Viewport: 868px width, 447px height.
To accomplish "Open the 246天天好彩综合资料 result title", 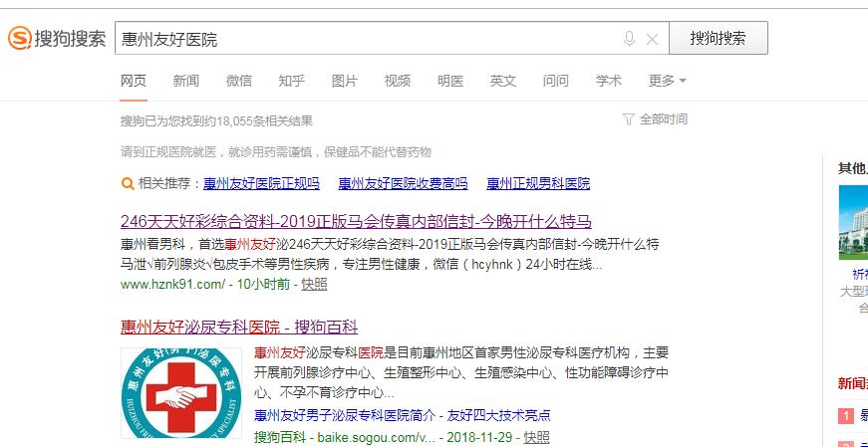I will [x=356, y=222].
